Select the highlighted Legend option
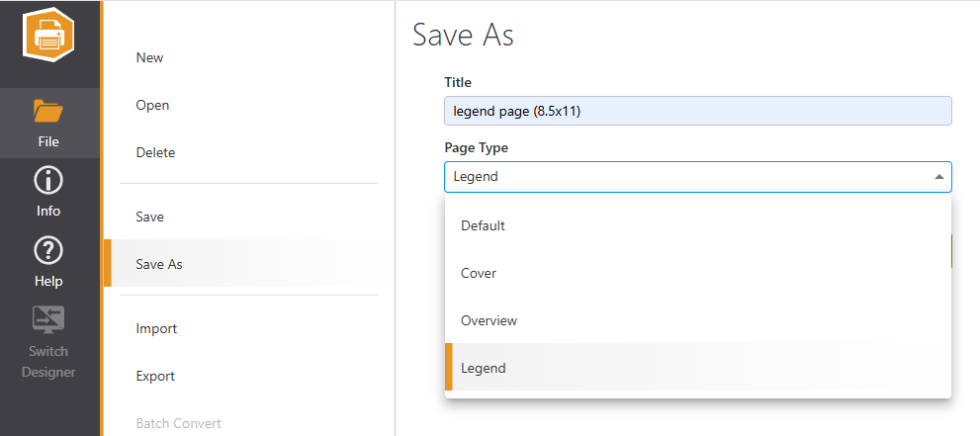Image resolution: width=980 pixels, height=436 pixels. [x=697, y=368]
